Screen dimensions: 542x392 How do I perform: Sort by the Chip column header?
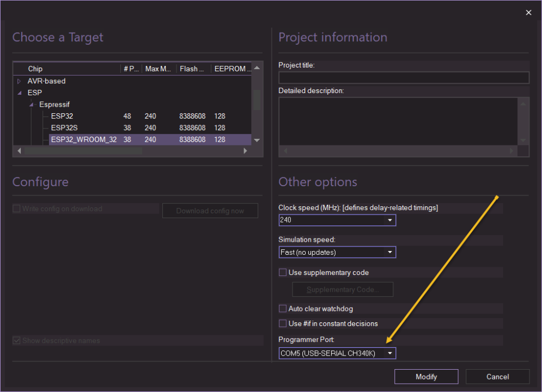point(65,69)
